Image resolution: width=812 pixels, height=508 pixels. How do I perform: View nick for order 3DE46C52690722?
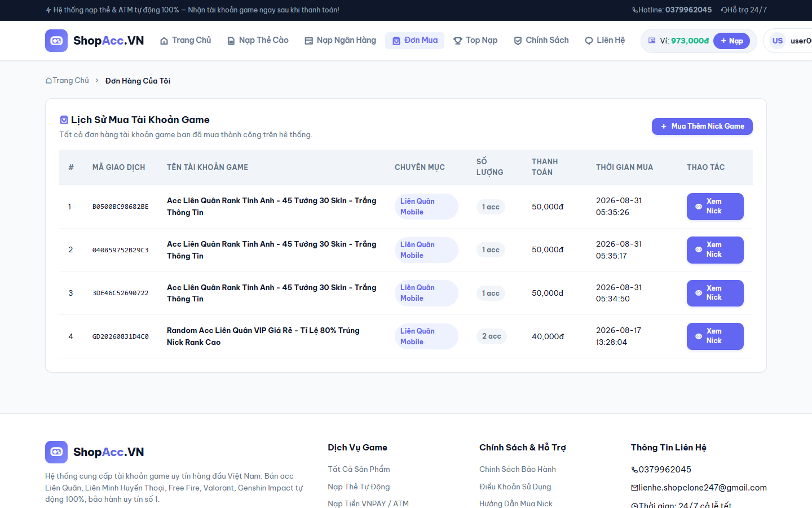point(715,293)
